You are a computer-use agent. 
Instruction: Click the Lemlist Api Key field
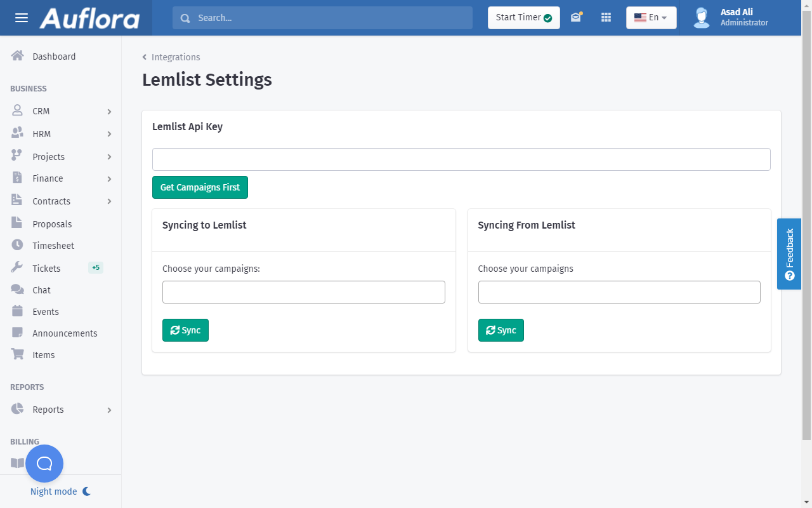[x=461, y=159]
